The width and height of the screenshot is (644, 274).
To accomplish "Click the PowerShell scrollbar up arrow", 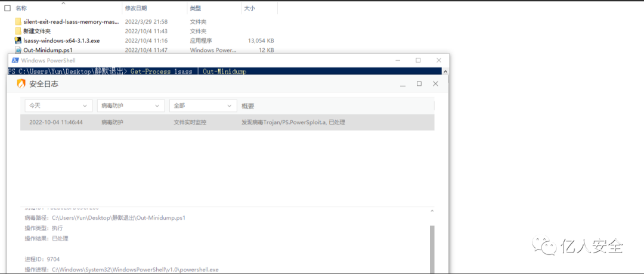I will (x=445, y=72).
